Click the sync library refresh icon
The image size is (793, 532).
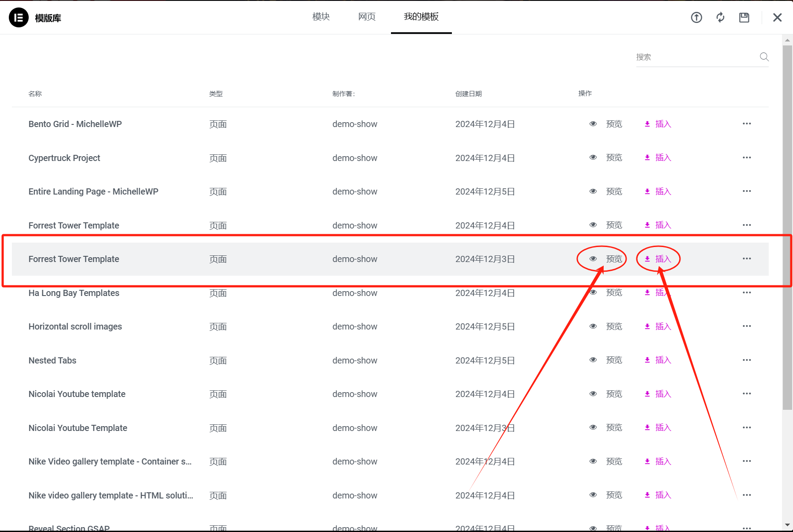tap(720, 18)
